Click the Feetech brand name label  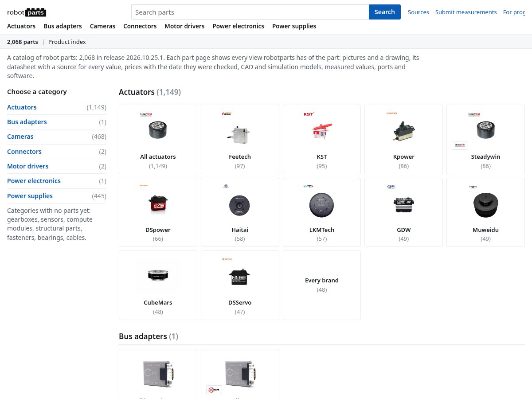(x=240, y=156)
